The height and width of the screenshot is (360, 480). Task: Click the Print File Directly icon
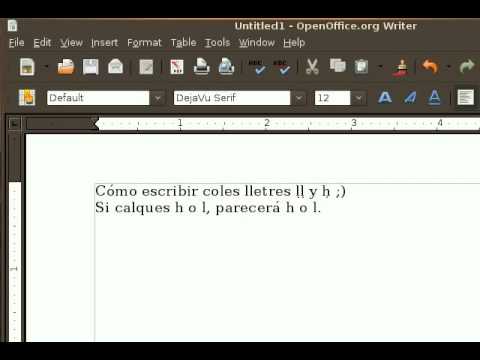coord(201,67)
